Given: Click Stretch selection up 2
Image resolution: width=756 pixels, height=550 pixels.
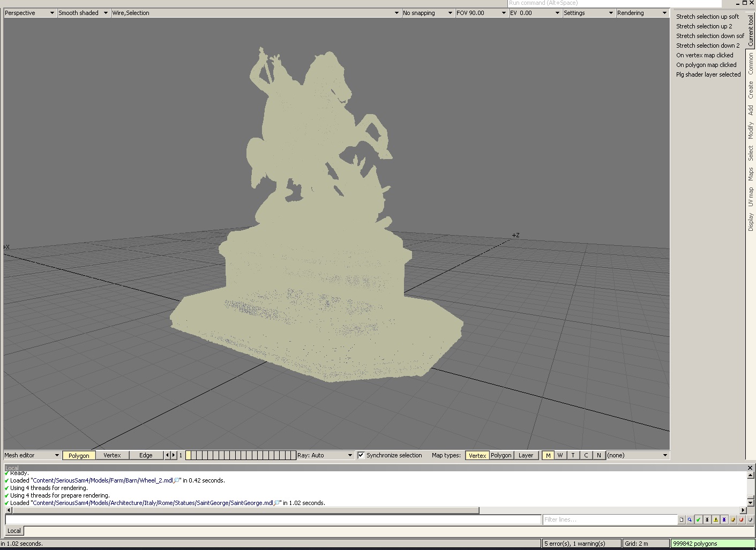Looking at the screenshot, I should [704, 26].
